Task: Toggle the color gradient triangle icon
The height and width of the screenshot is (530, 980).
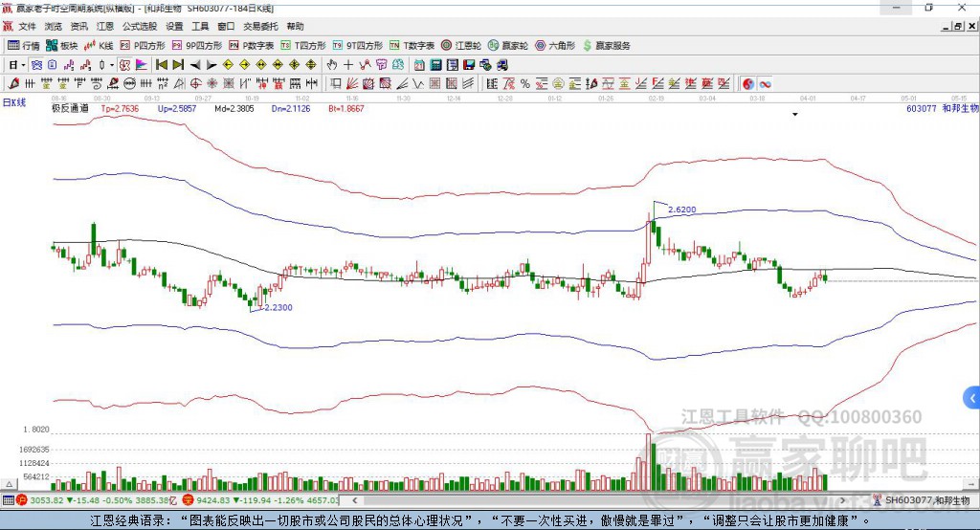Action: tap(142, 65)
